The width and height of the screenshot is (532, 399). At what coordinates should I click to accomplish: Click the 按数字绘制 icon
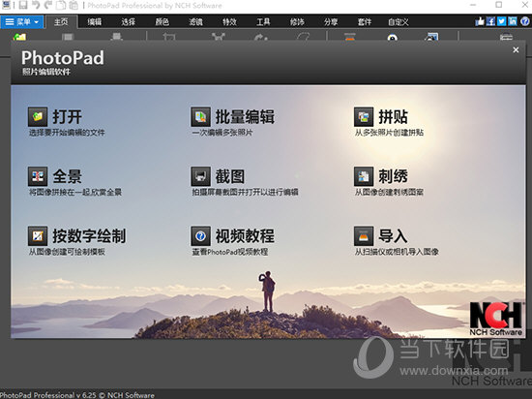tap(38, 236)
